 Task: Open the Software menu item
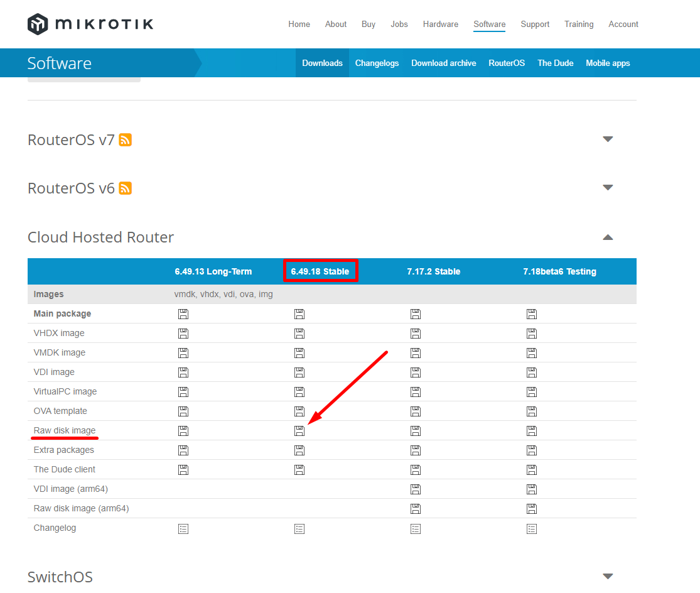pyautogui.click(x=489, y=24)
